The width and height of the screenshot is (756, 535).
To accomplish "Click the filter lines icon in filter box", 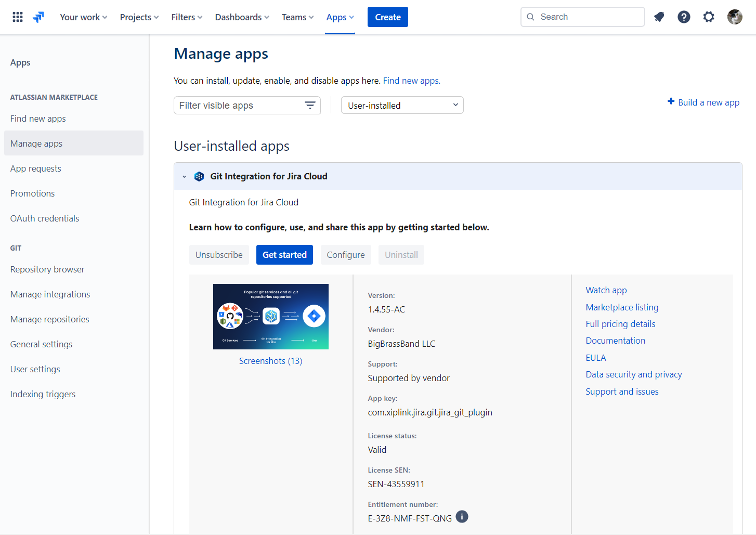I will point(310,106).
